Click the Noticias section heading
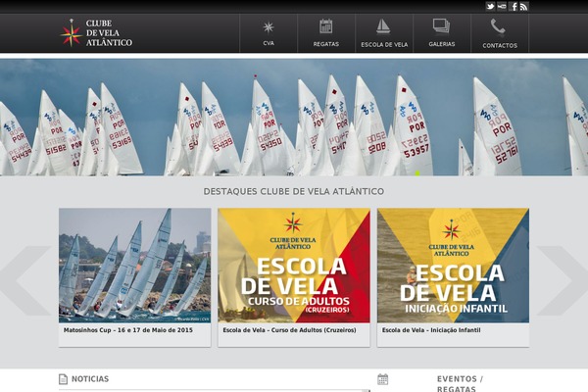The height and width of the screenshot is (392, 588). 90,379
